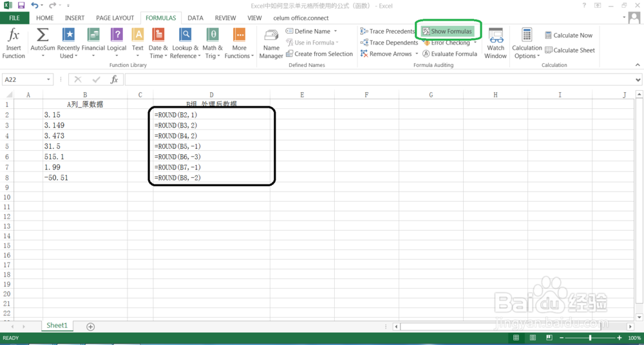Click Calculate Now
The image size is (644, 345).
coord(569,35)
